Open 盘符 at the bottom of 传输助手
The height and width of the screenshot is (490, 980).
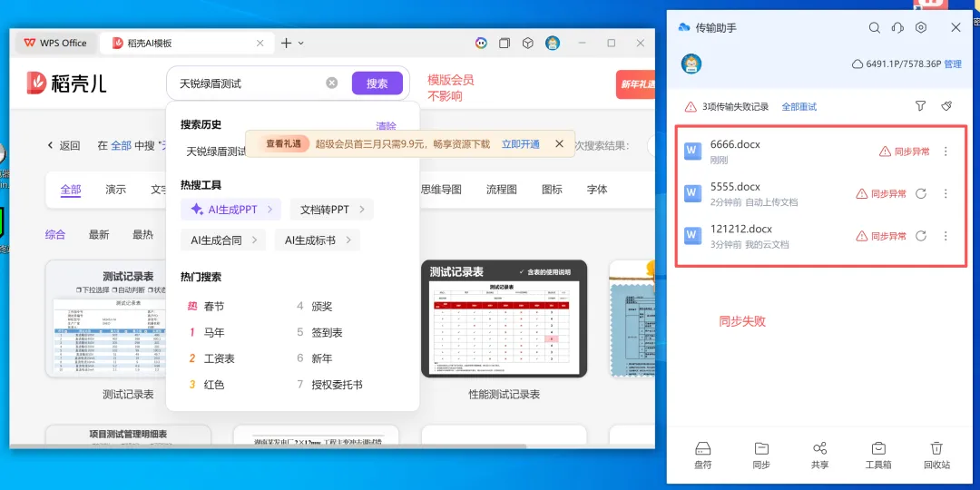tap(703, 456)
